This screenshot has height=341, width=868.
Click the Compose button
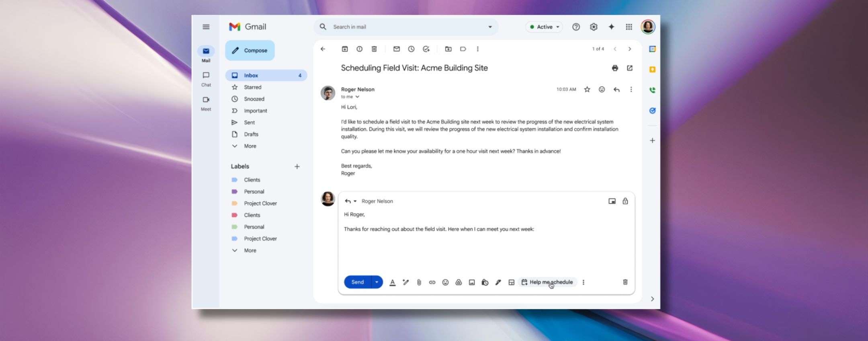(250, 51)
